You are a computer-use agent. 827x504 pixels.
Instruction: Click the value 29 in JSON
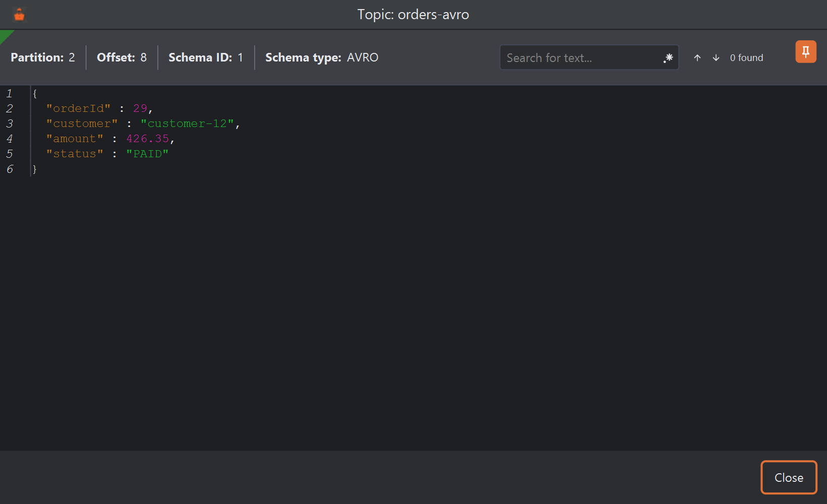point(140,108)
